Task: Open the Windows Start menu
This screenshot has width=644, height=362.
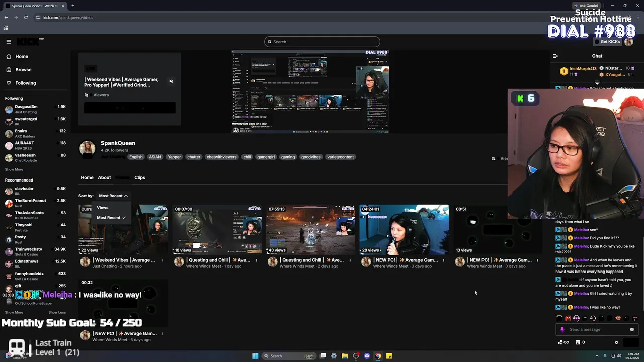Action: (x=255, y=356)
